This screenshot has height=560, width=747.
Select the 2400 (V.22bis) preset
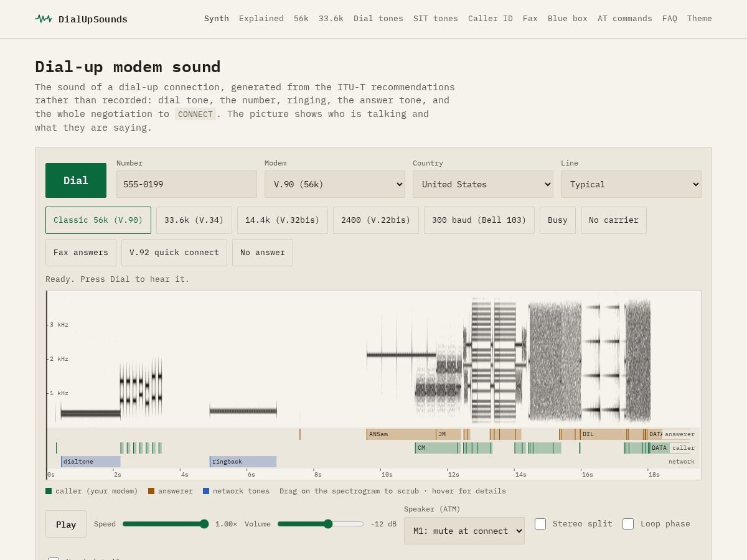[376, 220]
